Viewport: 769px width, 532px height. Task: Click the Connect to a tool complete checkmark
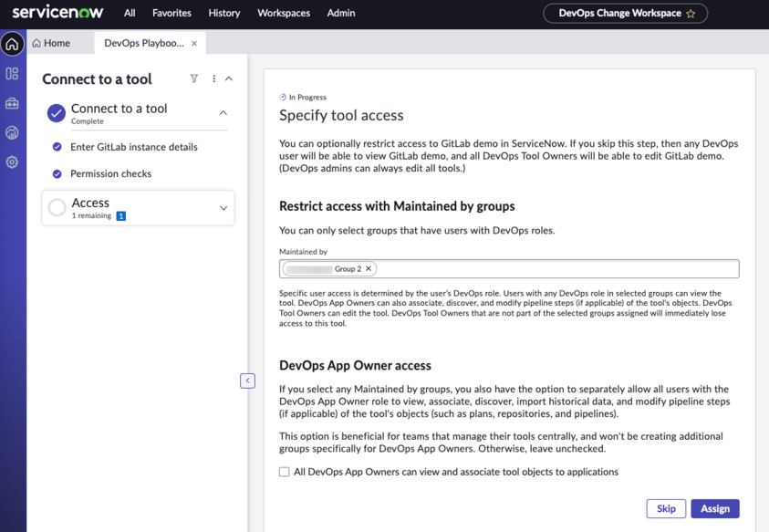coord(57,113)
